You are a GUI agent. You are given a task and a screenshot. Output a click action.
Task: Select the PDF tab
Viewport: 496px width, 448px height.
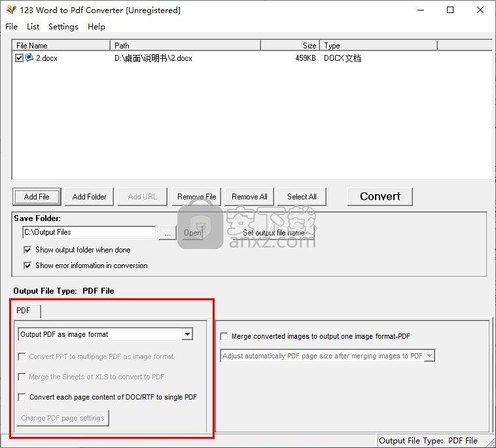pyautogui.click(x=26, y=311)
